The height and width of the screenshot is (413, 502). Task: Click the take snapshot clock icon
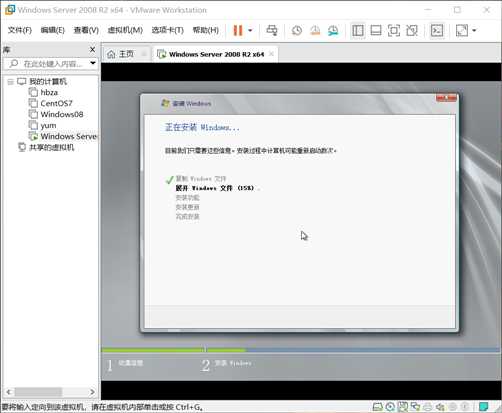click(297, 30)
